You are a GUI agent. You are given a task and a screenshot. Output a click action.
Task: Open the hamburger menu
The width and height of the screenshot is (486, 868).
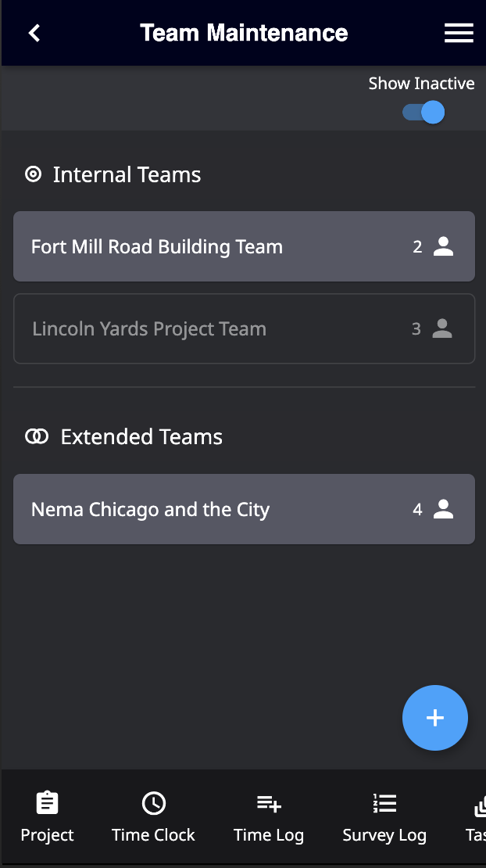[459, 33]
